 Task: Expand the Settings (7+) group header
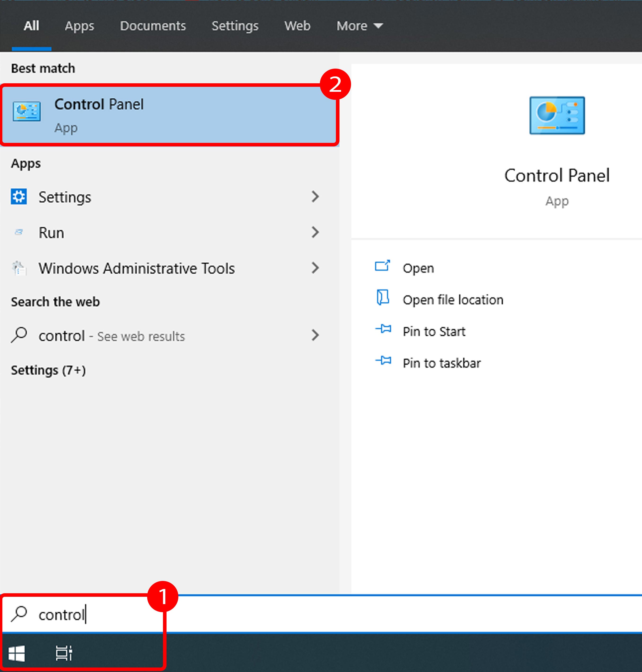(x=48, y=370)
